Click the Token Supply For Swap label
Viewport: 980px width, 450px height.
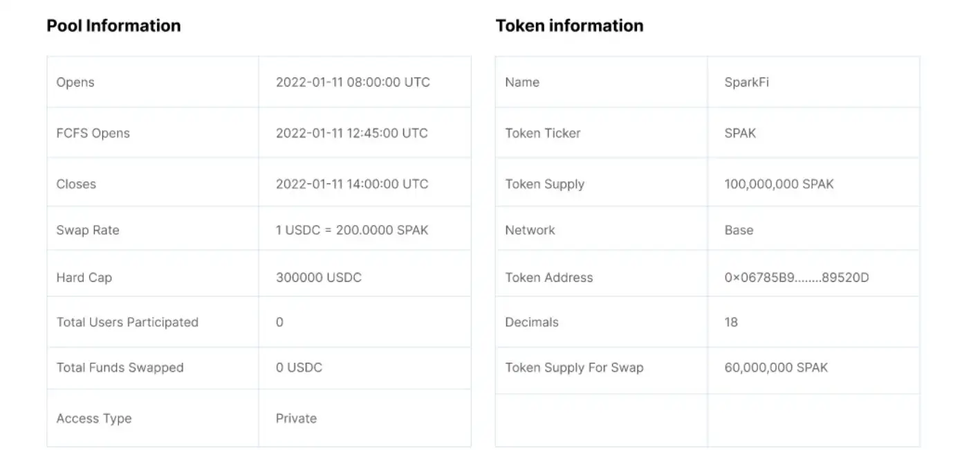(x=574, y=368)
